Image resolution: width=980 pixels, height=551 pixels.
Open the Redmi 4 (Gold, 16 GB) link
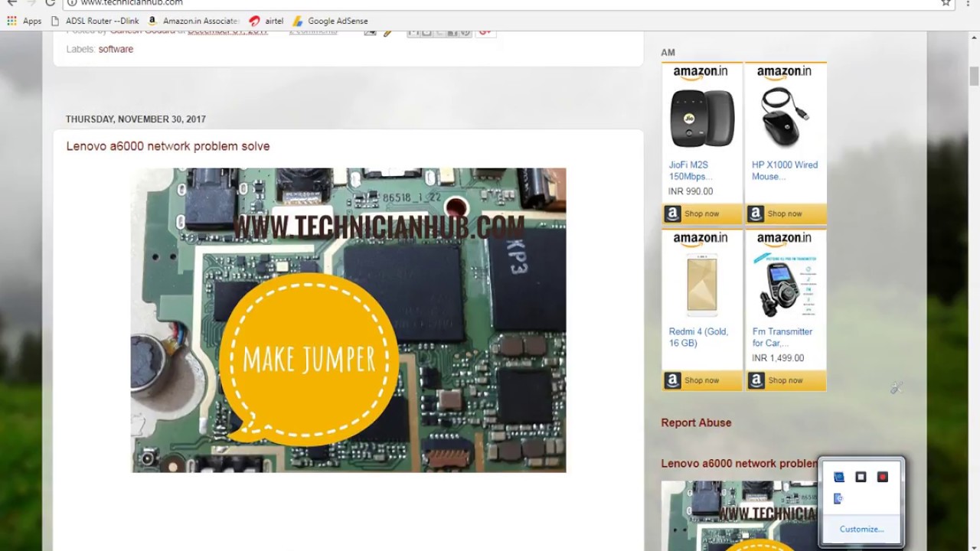pos(698,337)
